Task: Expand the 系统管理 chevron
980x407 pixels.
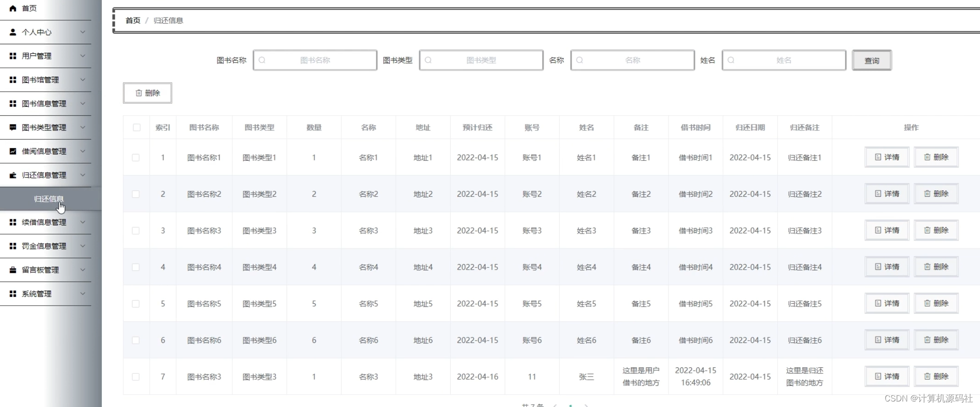Action: click(x=83, y=294)
